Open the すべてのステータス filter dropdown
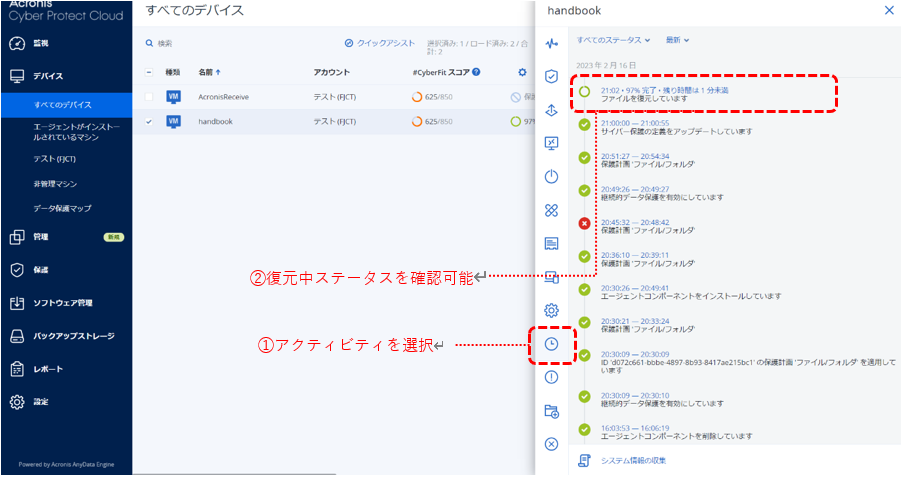Image resolution: width=901 pixels, height=477 pixels. pyautogui.click(x=614, y=40)
